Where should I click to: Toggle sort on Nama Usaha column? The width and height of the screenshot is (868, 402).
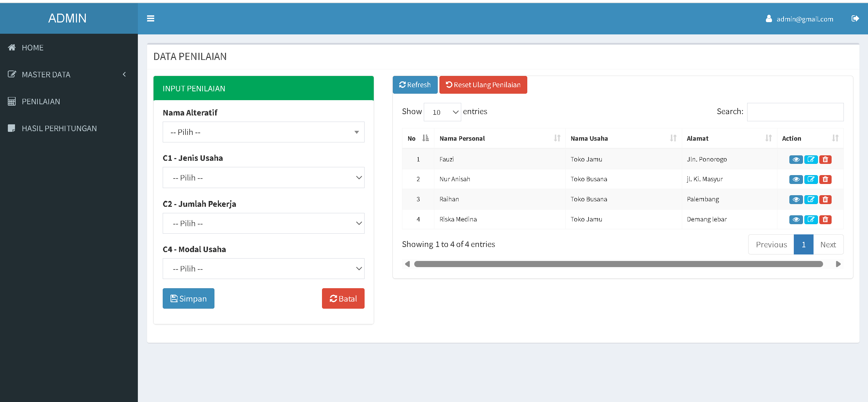(x=673, y=138)
